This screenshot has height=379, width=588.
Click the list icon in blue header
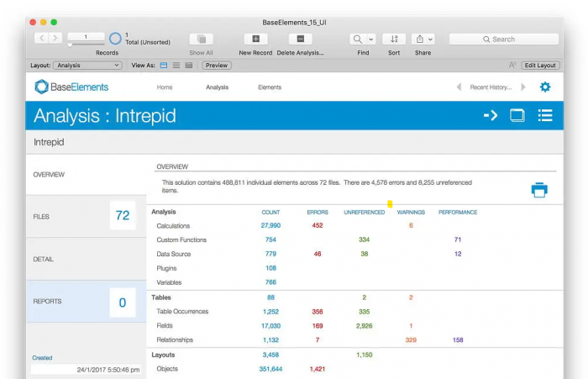click(x=545, y=115)
